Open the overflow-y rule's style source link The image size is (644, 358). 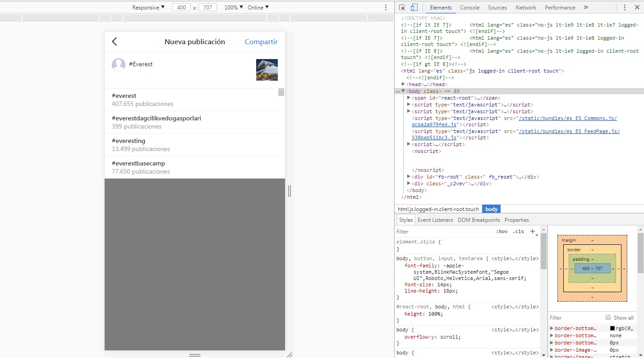pos(515,330)
